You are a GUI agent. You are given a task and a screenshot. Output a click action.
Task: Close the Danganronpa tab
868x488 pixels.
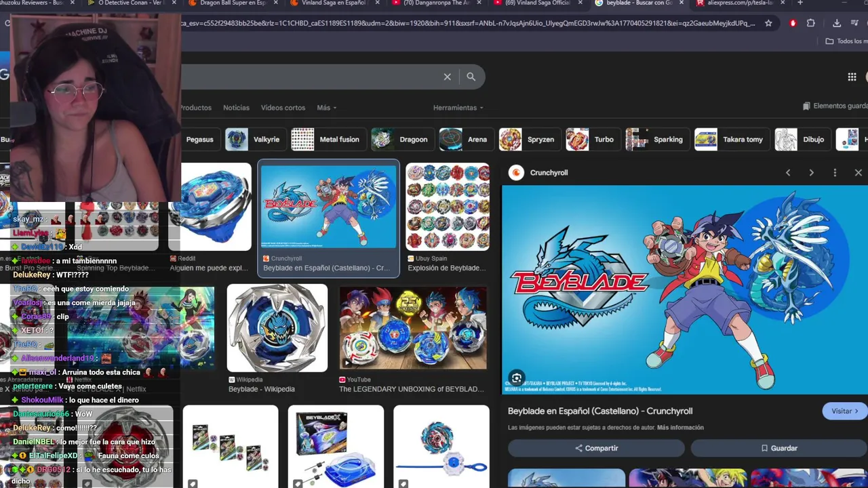click(x=479, y=3)
